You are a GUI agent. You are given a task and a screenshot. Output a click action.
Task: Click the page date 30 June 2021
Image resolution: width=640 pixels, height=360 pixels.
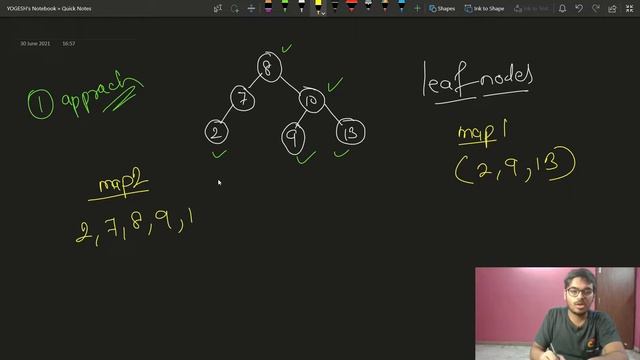click(35, 43)
